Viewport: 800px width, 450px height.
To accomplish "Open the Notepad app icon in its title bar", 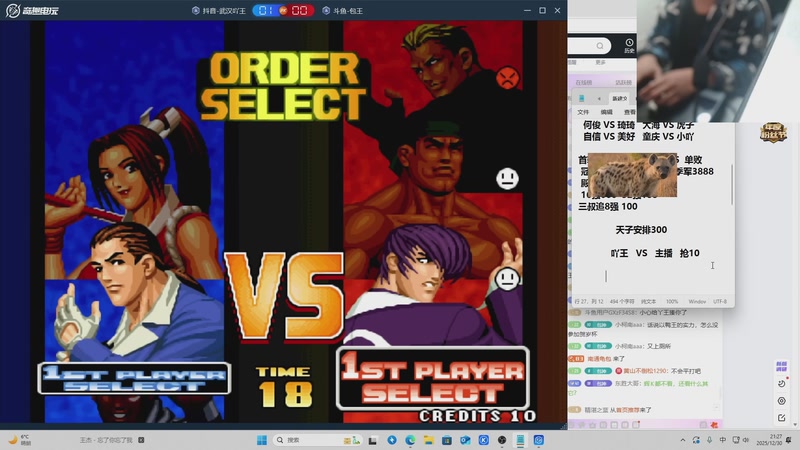I will (582, 98).
